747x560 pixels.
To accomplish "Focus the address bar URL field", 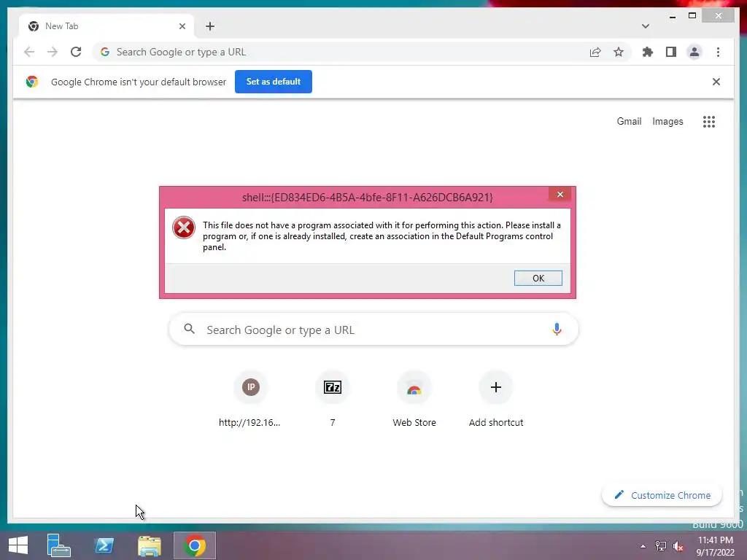I will (343, 52).
